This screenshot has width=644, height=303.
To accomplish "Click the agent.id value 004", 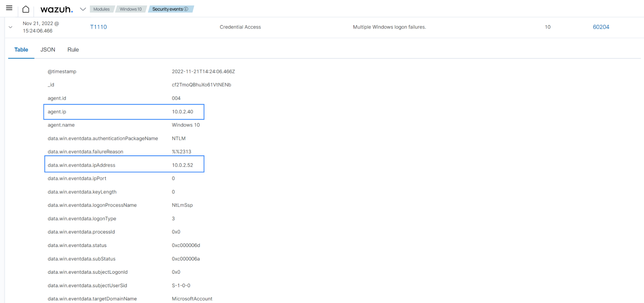I will coord(176,98).
